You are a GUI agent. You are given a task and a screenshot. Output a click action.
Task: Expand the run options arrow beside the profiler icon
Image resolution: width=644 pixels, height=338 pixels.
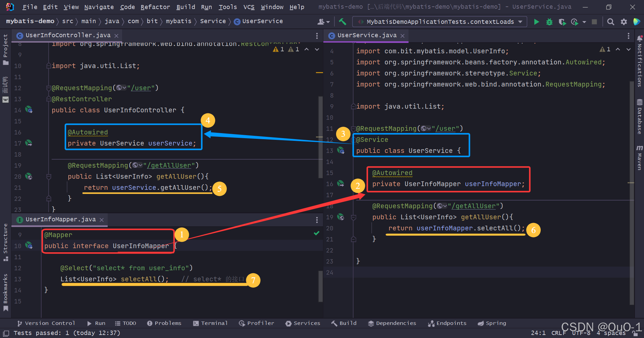click(x=584, y=22)
